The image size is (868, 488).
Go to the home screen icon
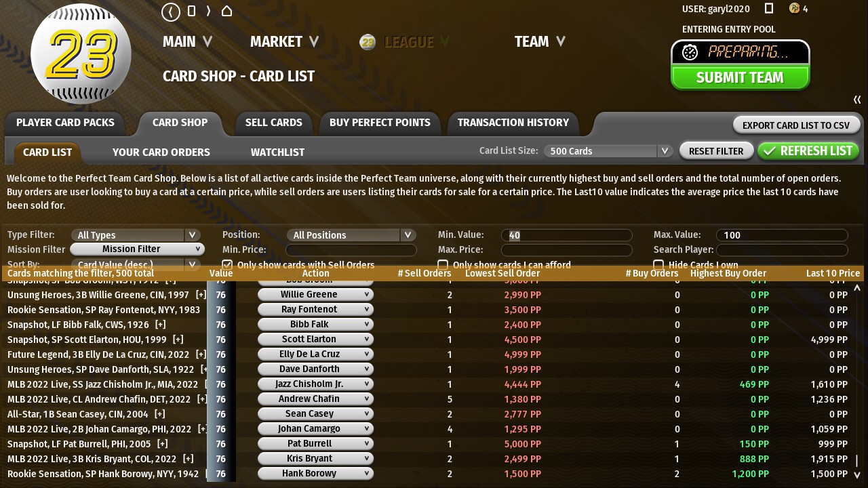(227, 11)
